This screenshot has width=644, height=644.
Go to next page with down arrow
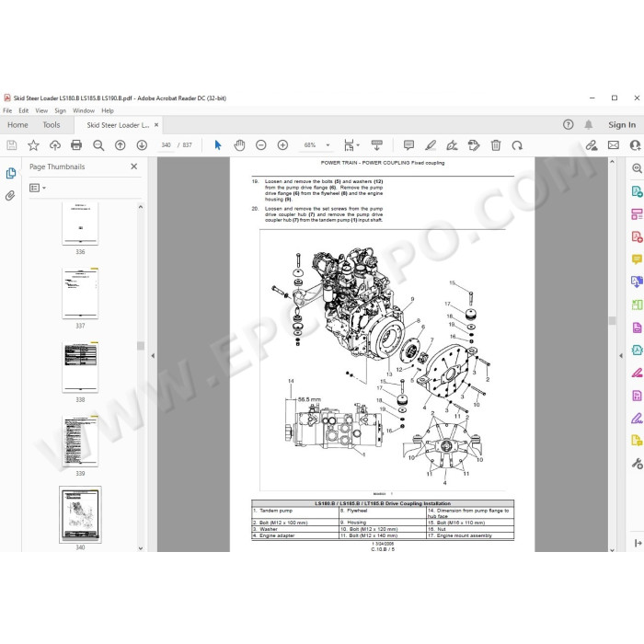click(142, 145)
